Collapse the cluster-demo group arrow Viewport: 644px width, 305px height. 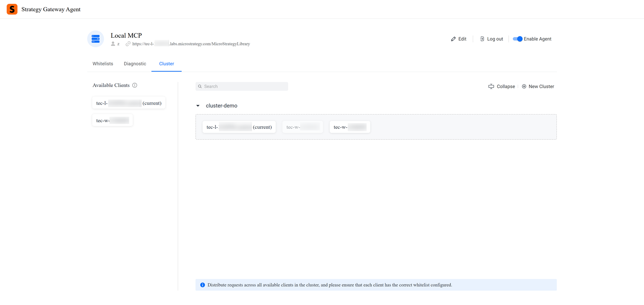(x=198, y=106)
